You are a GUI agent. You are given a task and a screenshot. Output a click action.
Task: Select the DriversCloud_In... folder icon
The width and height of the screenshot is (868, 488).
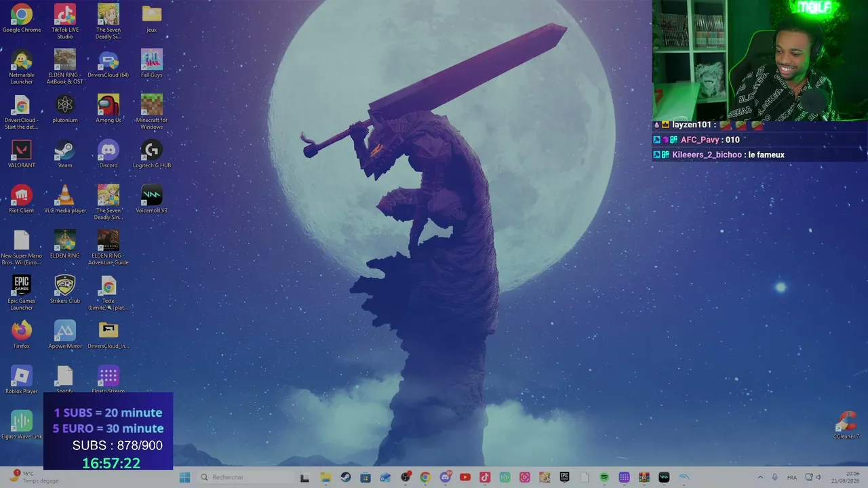(108, 335)
